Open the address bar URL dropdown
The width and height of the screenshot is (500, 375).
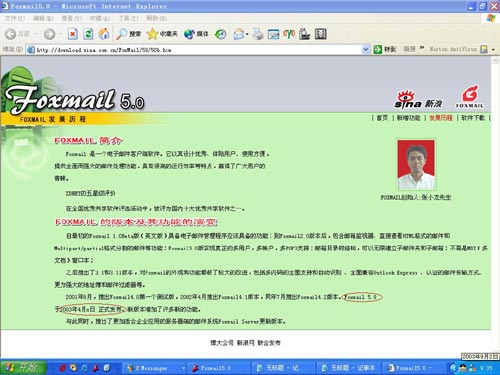coord(365,50)
